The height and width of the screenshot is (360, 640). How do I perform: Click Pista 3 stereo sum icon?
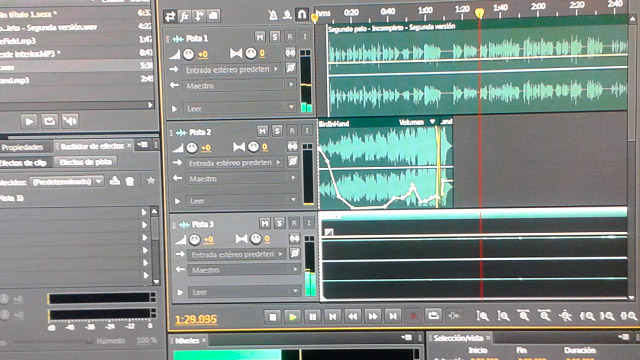click(x=295, y=238)
